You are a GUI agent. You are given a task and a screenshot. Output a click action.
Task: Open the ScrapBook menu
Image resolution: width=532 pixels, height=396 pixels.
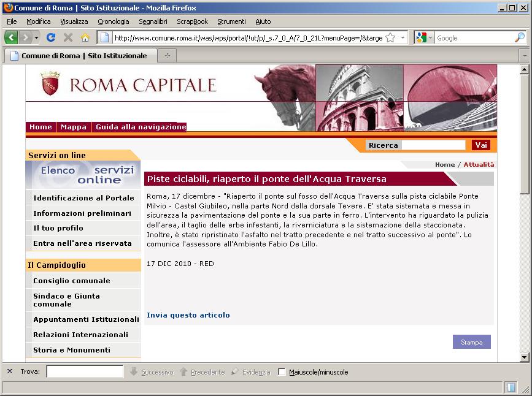pyautogui.click(x=192, y=21)
